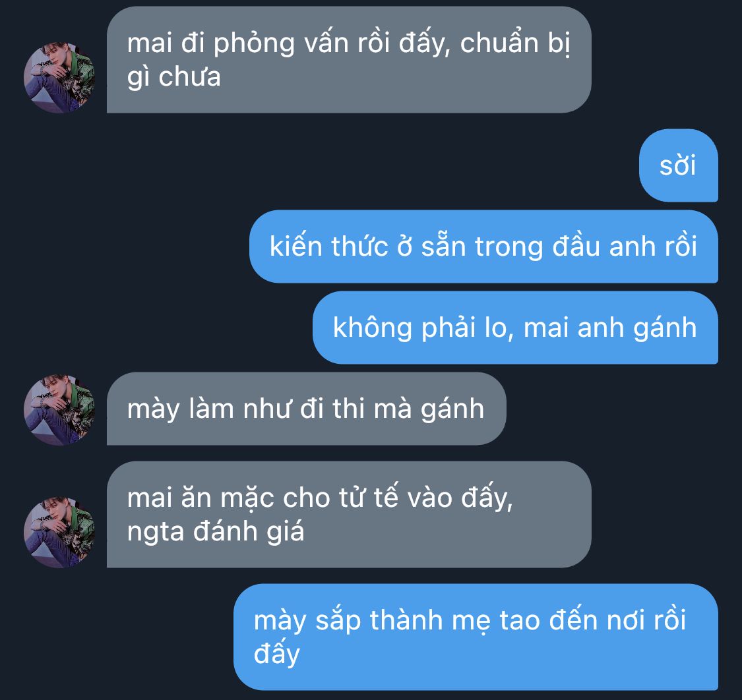Select the 'sời' reply bubble
This screenshot has width=742, height=700.
click(678, 165)
